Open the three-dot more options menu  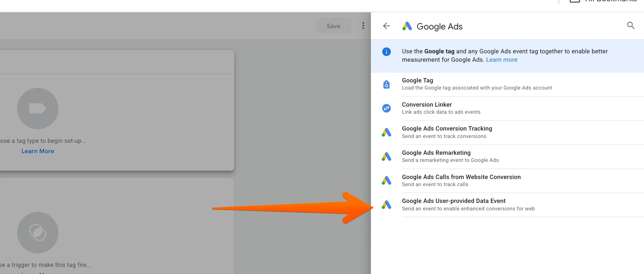coord(363,26)
